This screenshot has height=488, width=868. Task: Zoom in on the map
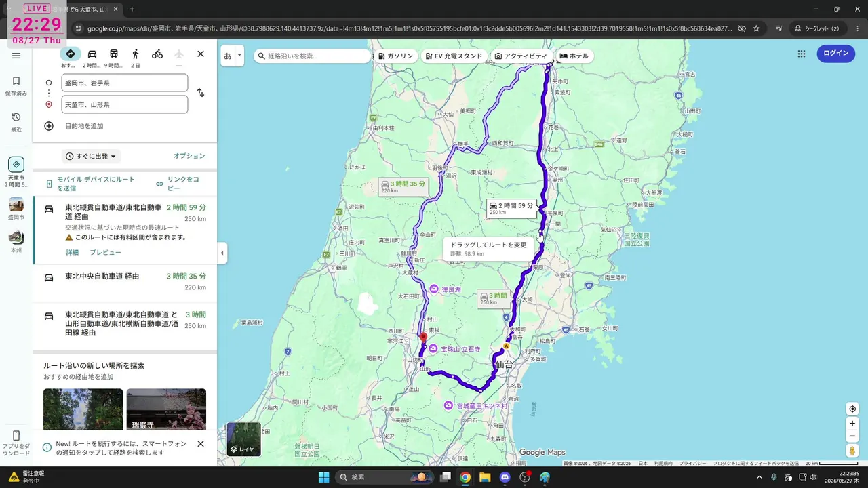[x=852, y=424]
